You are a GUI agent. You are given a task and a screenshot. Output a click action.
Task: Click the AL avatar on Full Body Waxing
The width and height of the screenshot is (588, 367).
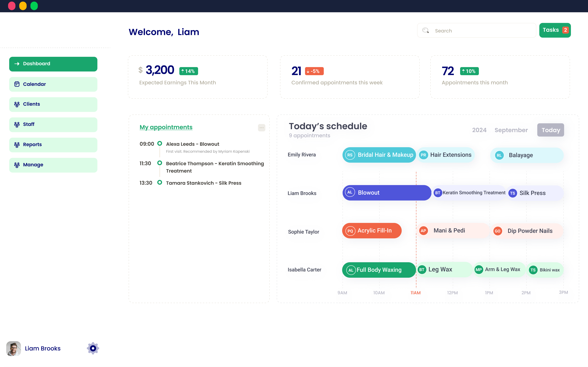[x=351, y=270]
